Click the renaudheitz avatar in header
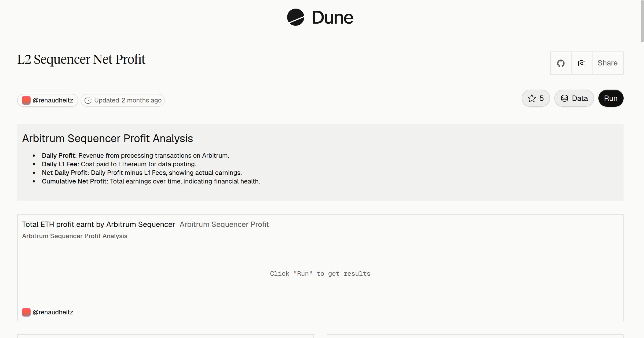644x338 pixels. click(x=26, y=100)
